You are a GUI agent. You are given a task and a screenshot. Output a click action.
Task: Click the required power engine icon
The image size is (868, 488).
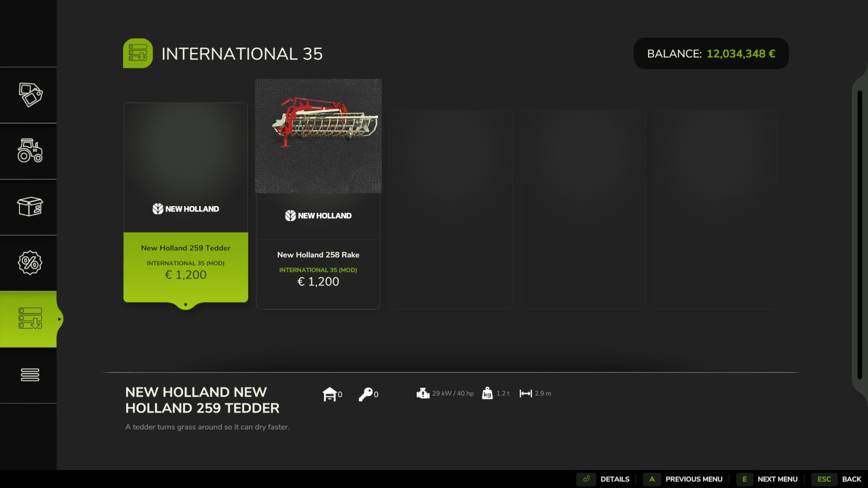[423, 394]
